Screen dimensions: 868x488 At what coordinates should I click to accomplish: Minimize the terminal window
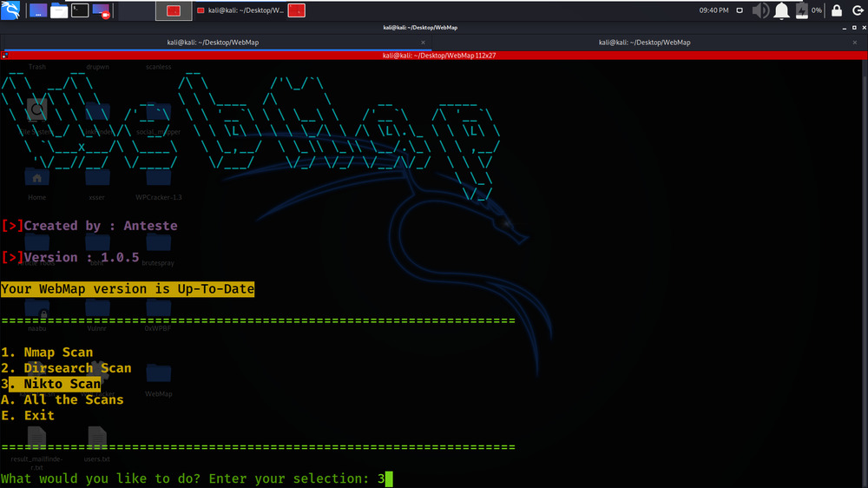coord(845,28)
